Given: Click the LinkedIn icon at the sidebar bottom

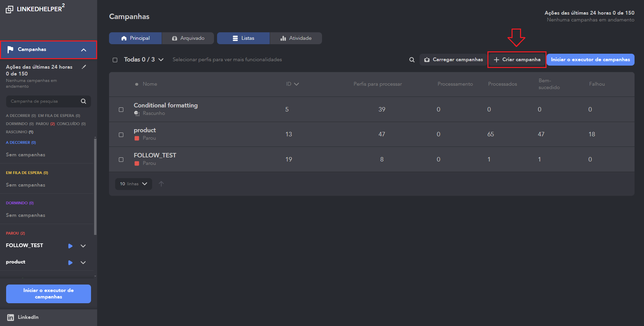Looking at the screenshot, I should 11,318.
